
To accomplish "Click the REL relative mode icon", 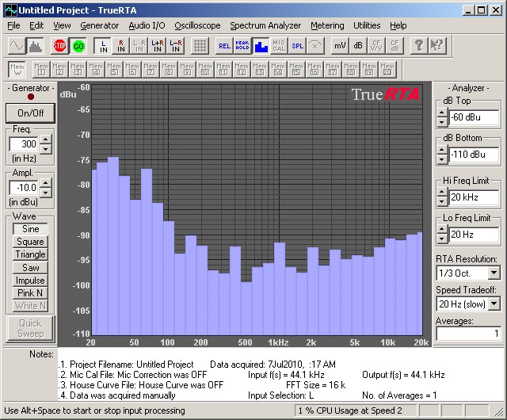I will pos(224,45).
